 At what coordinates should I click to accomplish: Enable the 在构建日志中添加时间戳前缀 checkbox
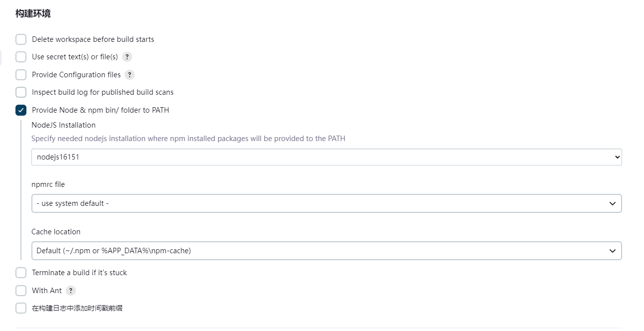click(21, 308)
